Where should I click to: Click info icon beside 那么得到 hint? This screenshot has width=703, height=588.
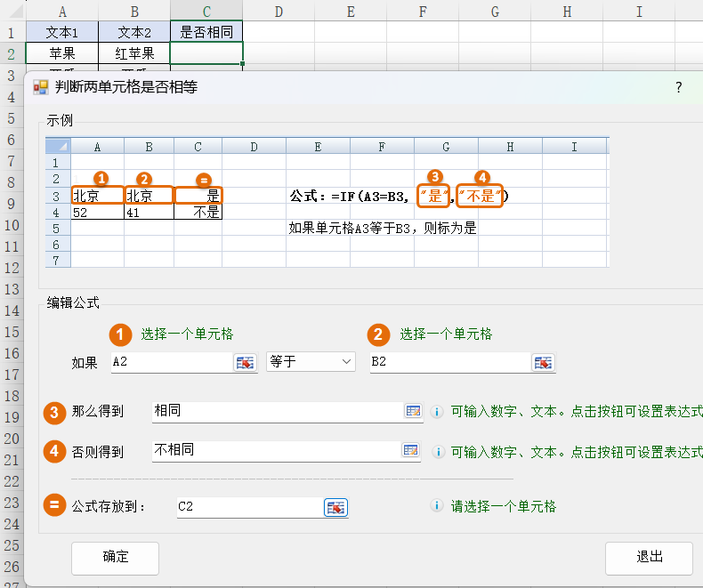point(437,412)
